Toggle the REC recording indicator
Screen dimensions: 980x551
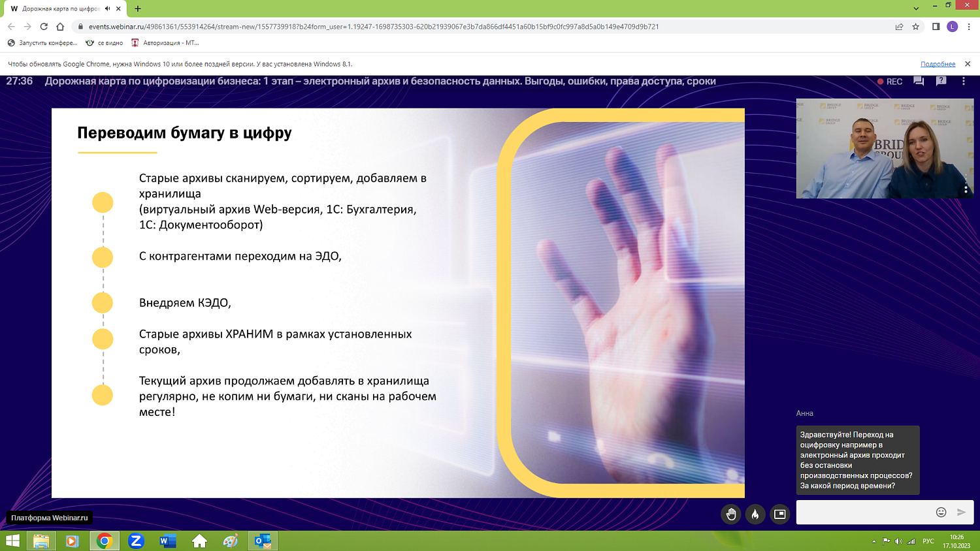(x=890, y=81)
